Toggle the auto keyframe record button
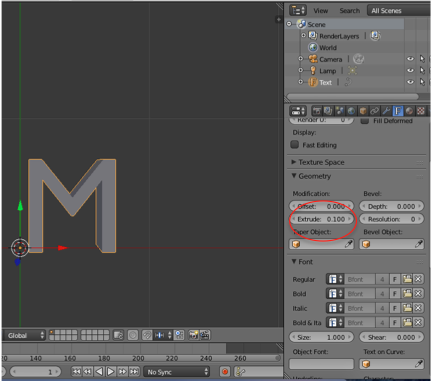This screenshot has width=431, height=381. pos(225,371)
